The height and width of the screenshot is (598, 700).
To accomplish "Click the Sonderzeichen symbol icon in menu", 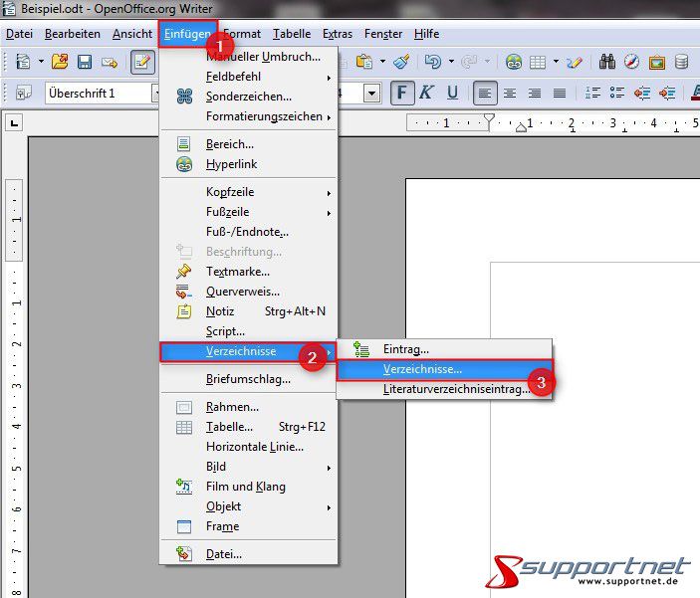I will (184, 96).
